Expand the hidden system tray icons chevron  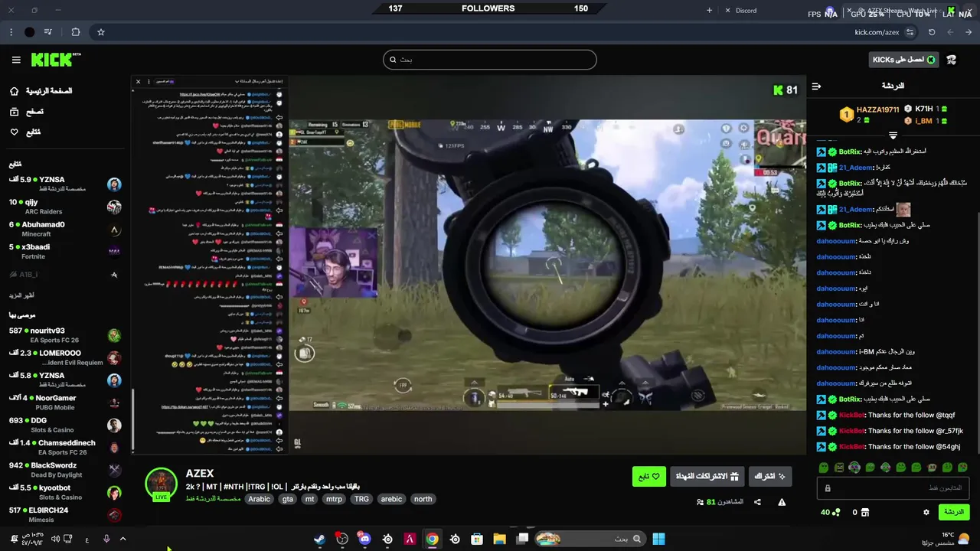coord(122,539)
